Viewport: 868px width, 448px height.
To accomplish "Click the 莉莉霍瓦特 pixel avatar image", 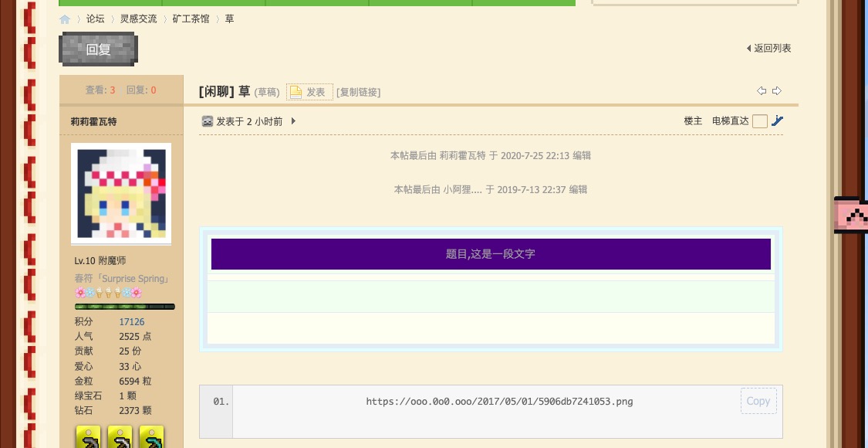I will pos(121,193).
